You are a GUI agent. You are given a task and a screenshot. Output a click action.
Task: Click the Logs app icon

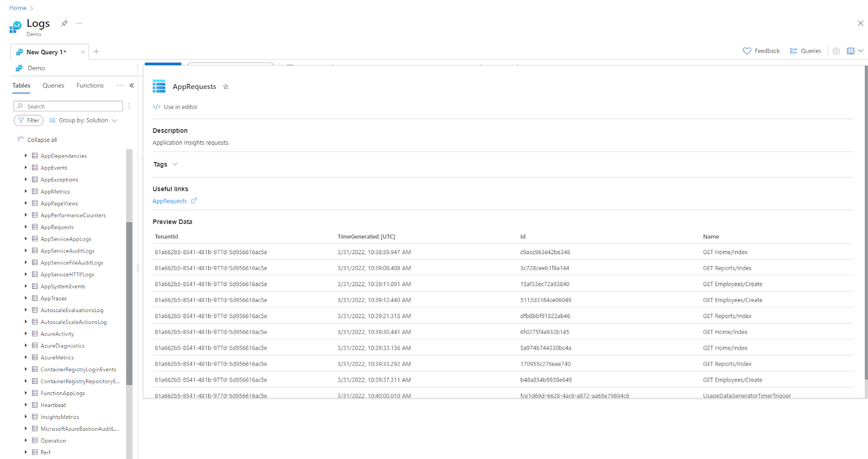(16, 26)
